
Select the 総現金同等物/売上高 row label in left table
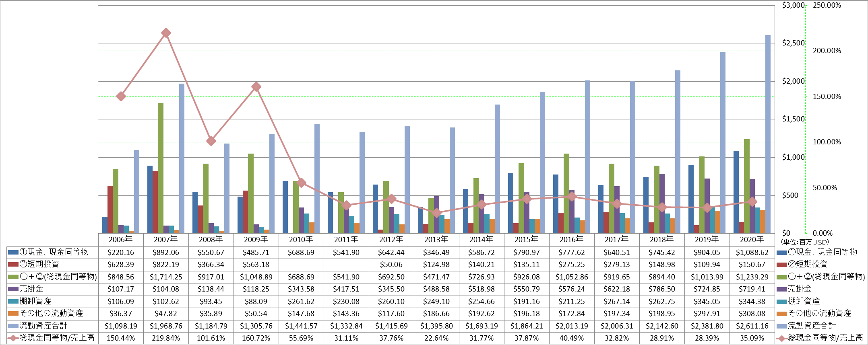tap(57, 338)
